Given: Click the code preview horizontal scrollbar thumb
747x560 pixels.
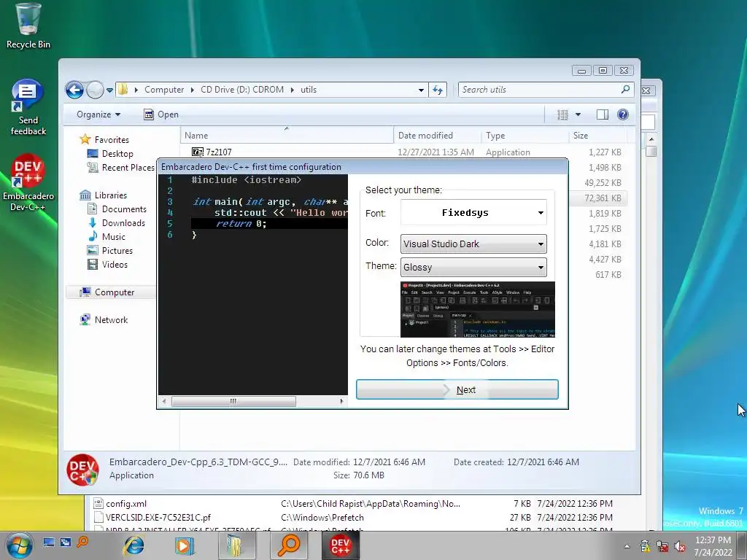Looking at the screenshot, I should point(233,402).
